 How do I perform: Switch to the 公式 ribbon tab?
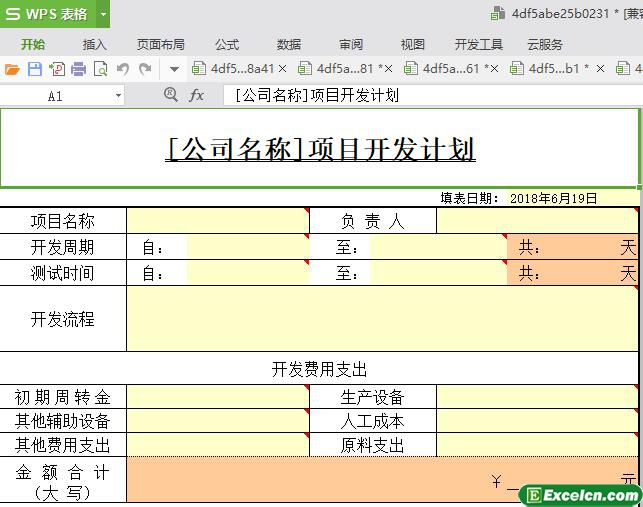click(x=227, y=44)
